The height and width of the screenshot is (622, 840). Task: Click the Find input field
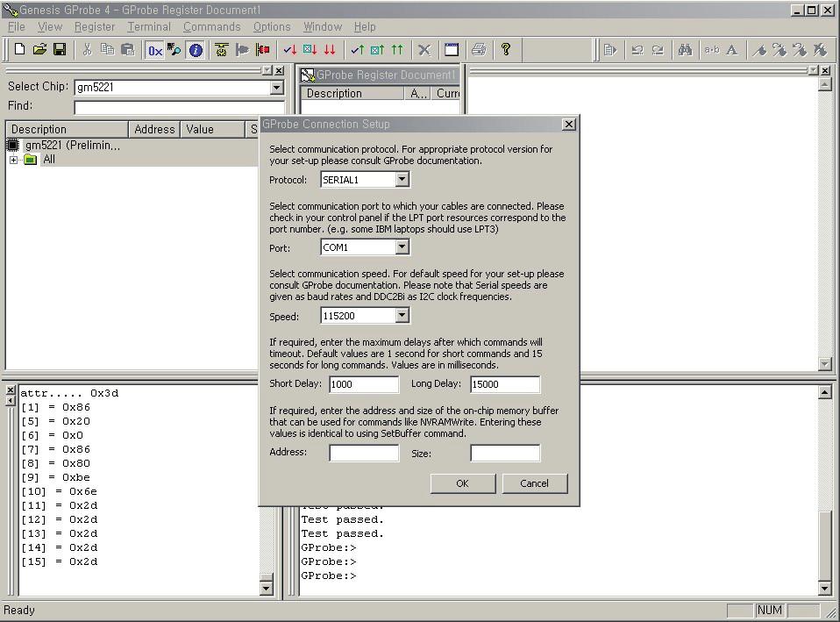(179, 107)
